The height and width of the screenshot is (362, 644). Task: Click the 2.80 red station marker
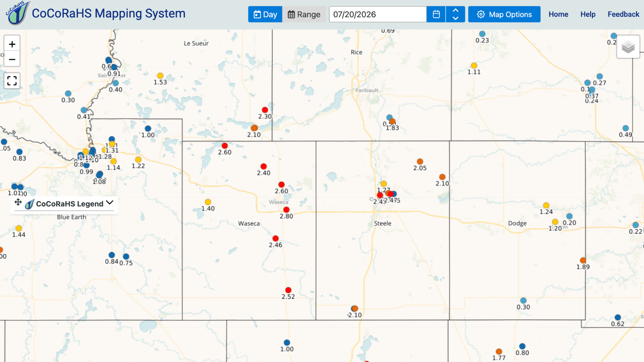point(286,210)
